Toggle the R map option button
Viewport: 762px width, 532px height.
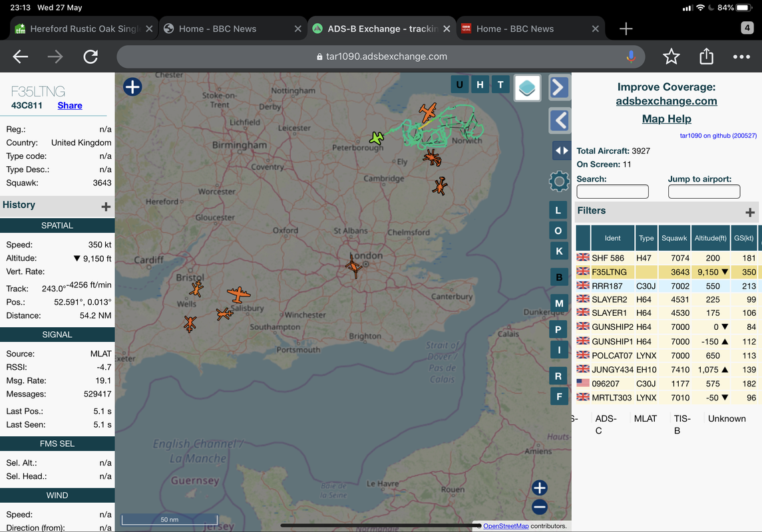[x=558, y=376]
